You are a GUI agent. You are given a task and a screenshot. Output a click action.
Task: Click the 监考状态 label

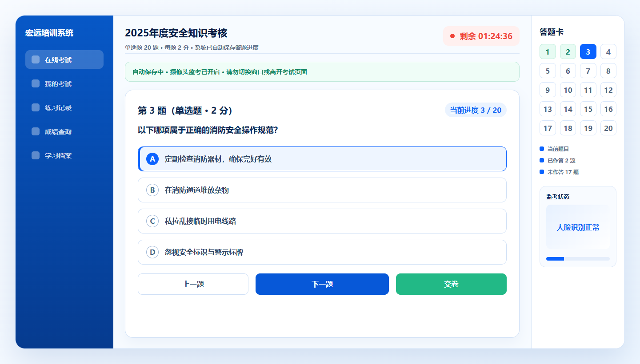coord(558,197)
